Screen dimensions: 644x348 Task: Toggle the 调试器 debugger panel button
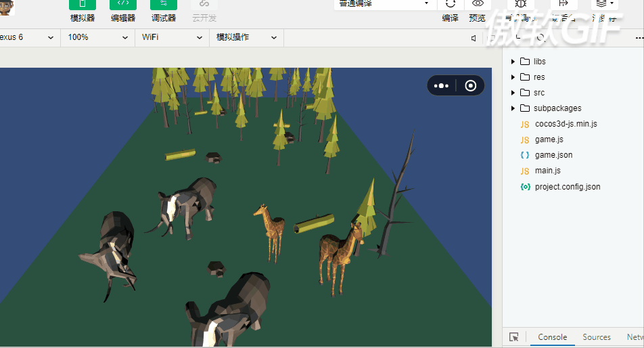(164, 5)
